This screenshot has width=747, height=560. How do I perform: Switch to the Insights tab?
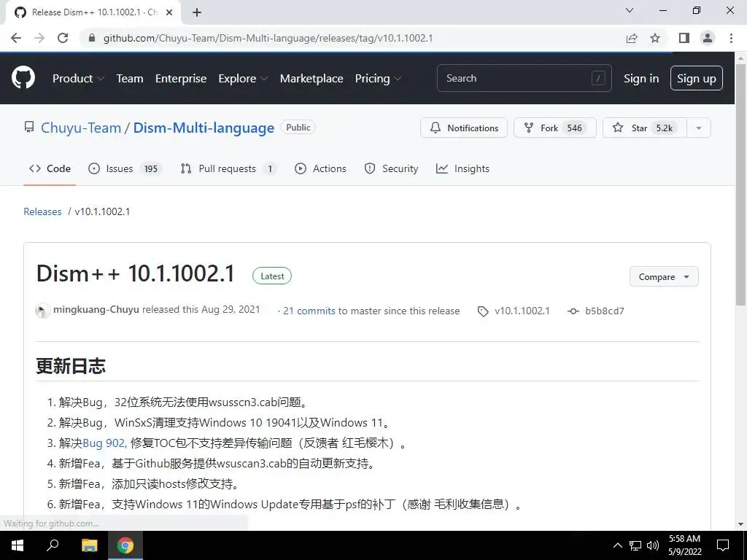tap(462, 168)
